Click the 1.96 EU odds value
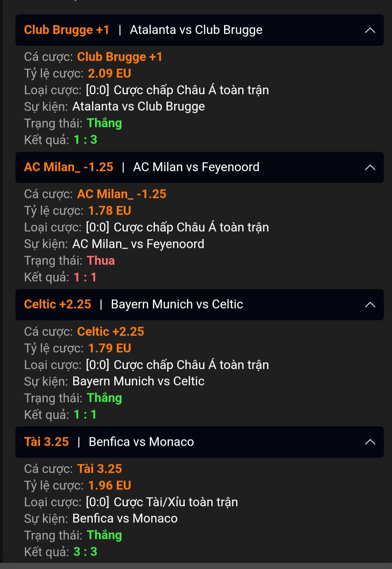392x569 pixels. [x=109, y=485]
